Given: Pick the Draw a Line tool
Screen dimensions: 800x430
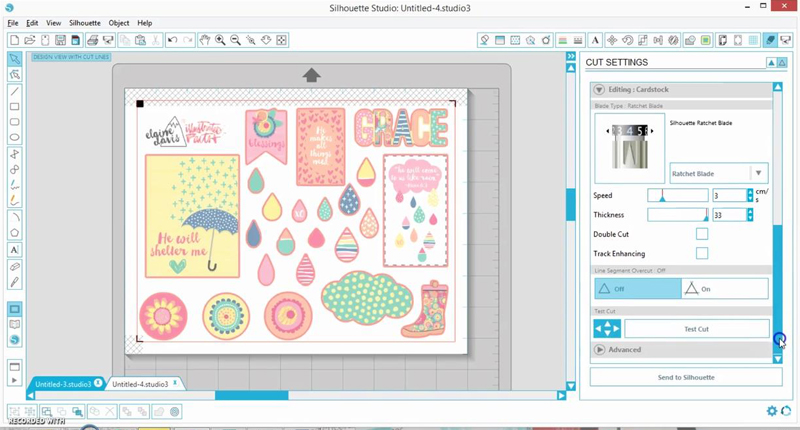Looking at the screenshot, I should tap(14, 91).
